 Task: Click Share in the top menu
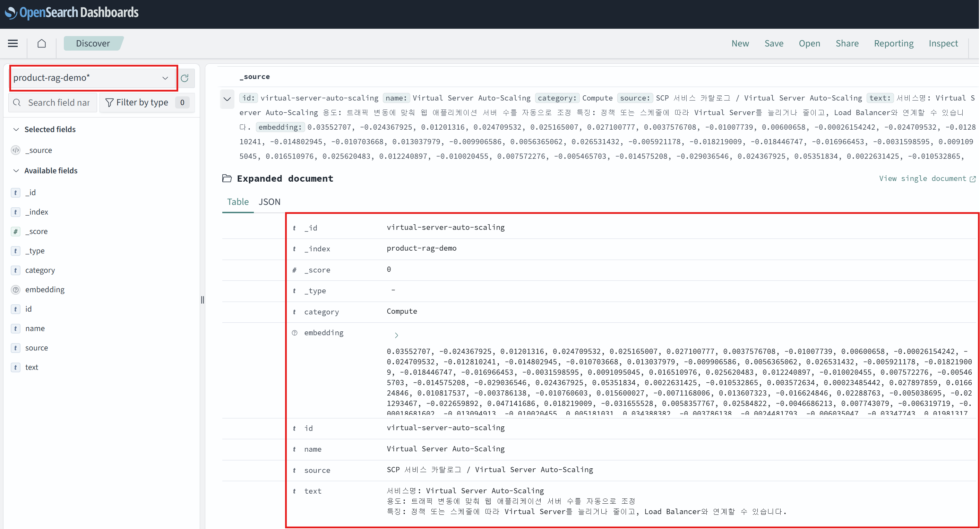(x=847, y=43)
